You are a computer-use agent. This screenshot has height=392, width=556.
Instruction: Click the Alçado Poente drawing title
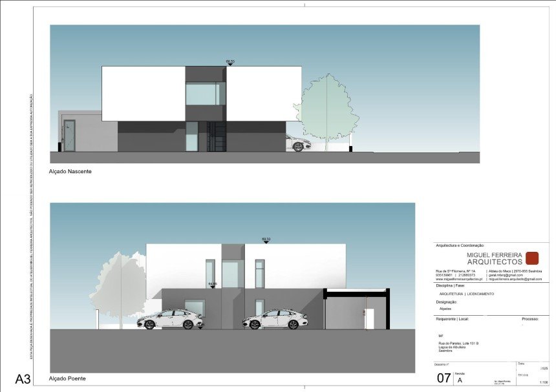click(67, 378)
